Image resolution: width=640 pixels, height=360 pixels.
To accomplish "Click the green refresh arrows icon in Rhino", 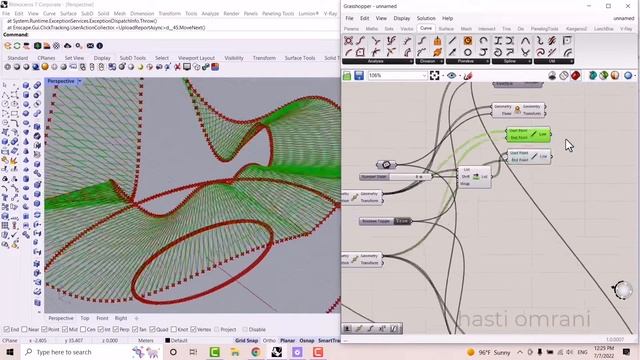I will pyautogui.click(x=17, y=46).
